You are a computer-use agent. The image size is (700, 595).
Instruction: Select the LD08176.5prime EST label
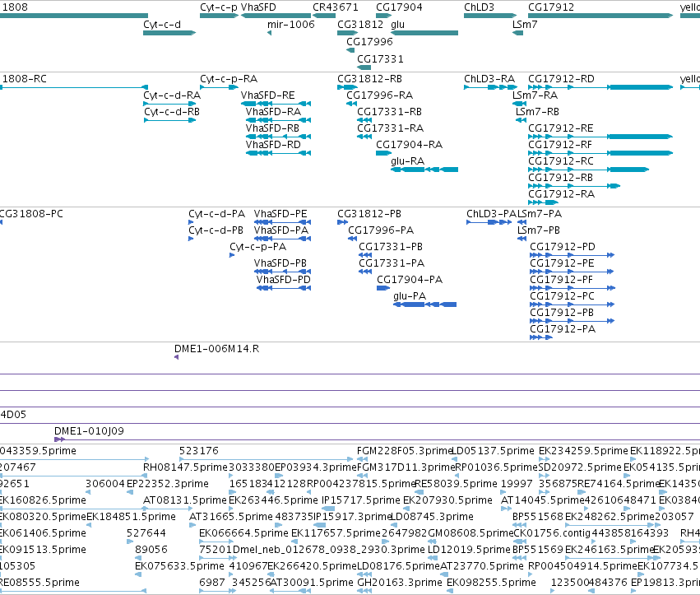398,566
